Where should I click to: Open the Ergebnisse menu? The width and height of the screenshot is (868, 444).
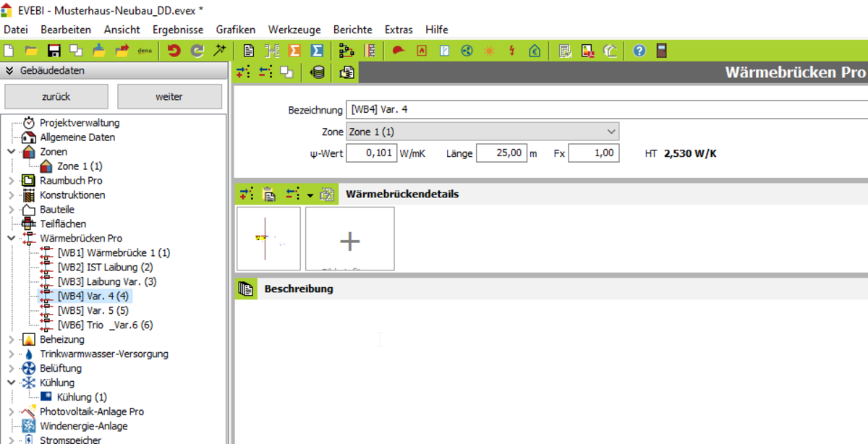(x=177, y=30)
